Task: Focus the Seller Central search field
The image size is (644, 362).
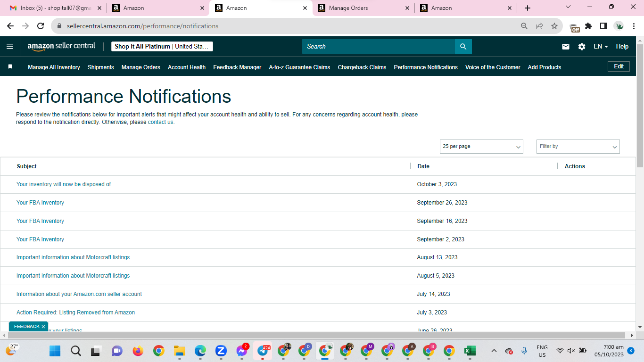Action: click(x=379, y=47)
